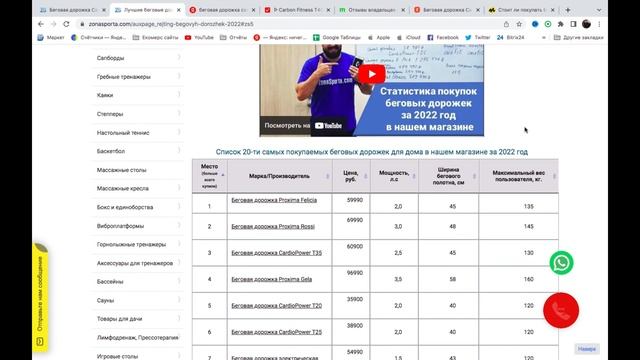Open the Маркет bookmark
This screenshot has width=640, height=360.
pos(51,38)
